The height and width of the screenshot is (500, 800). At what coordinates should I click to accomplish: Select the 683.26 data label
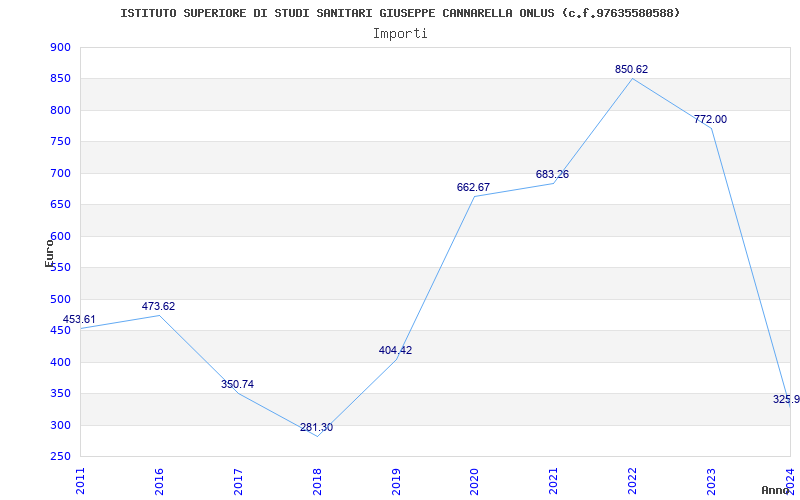(553, 174)
